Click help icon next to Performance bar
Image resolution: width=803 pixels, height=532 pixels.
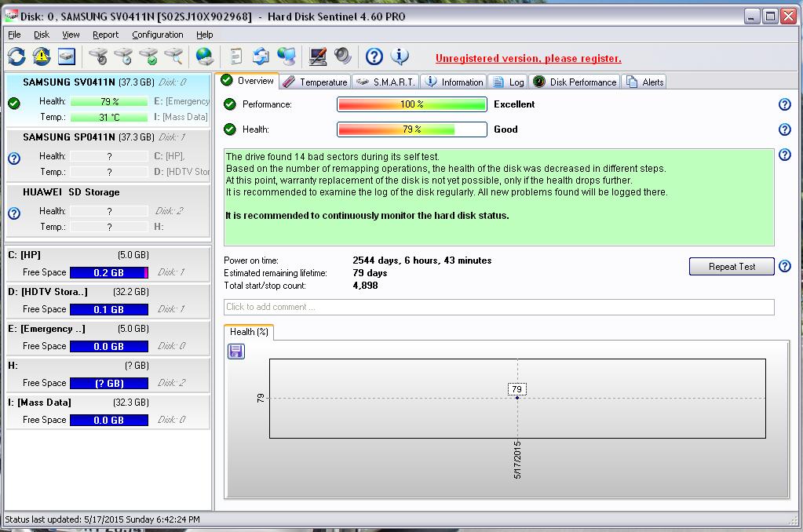coord(785,104)
